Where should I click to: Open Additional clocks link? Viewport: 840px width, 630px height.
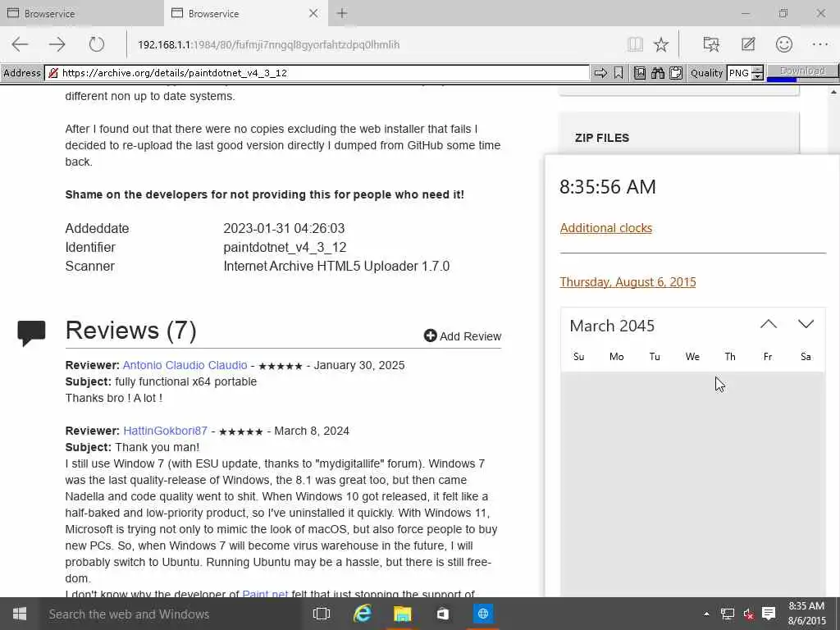tap(606, 228)
